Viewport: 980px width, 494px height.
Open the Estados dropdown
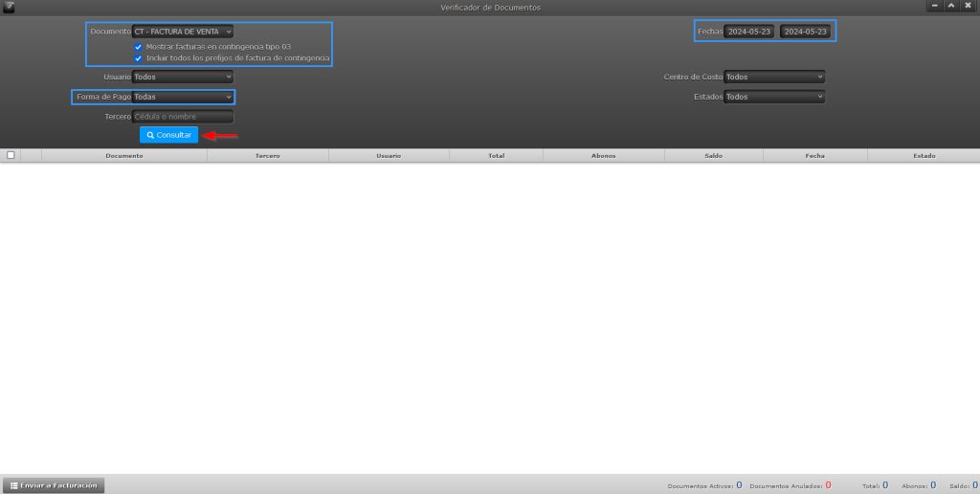tap(774, 97)
